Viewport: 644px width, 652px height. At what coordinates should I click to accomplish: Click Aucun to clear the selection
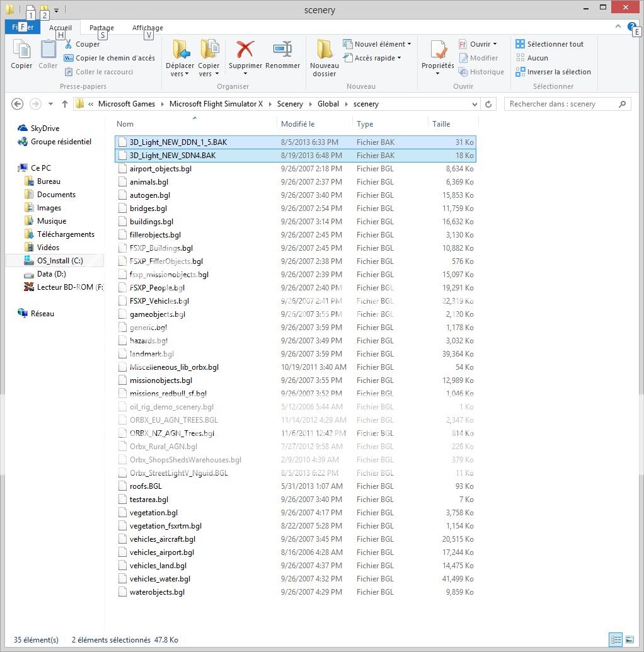[532, 58]
